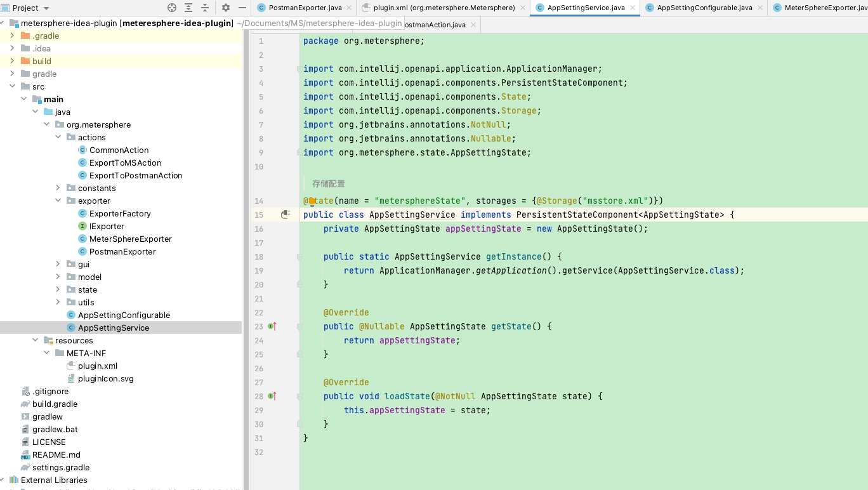Collapse the META-INF folder

tap(46, 353)
